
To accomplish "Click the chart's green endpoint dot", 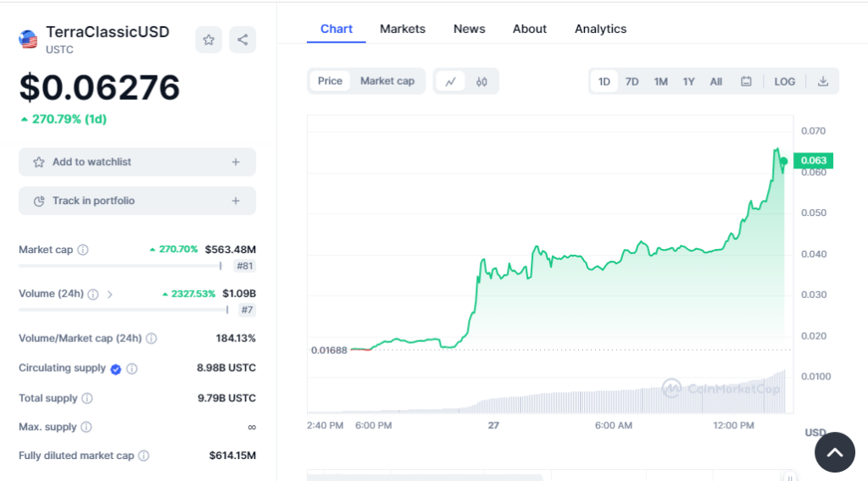I will pos(784,162).
